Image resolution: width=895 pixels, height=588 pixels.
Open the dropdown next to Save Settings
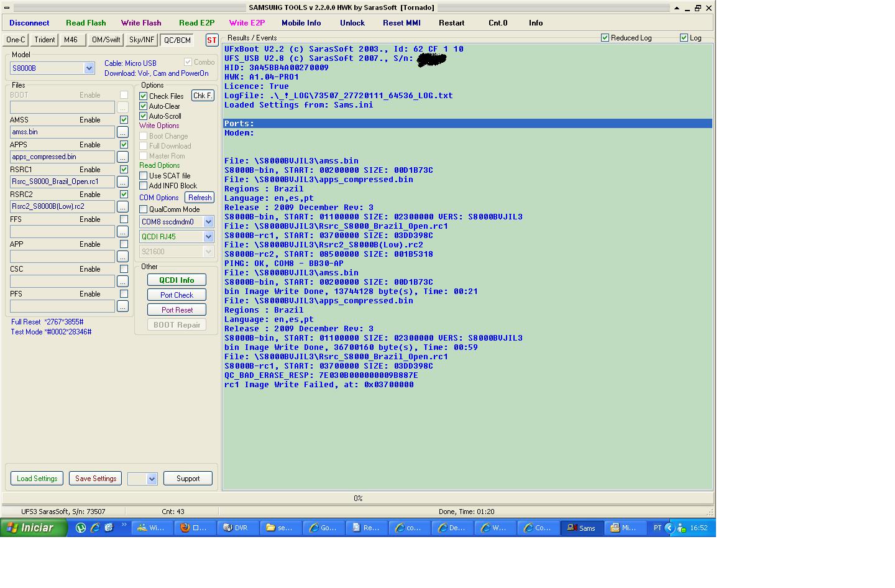click(151, 479)
